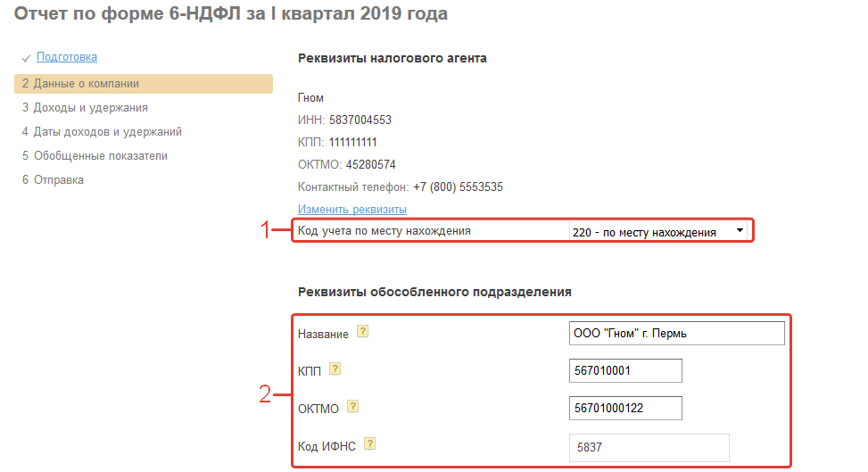Focus the Название input field

pyautogui.click(x=676, y=334)
